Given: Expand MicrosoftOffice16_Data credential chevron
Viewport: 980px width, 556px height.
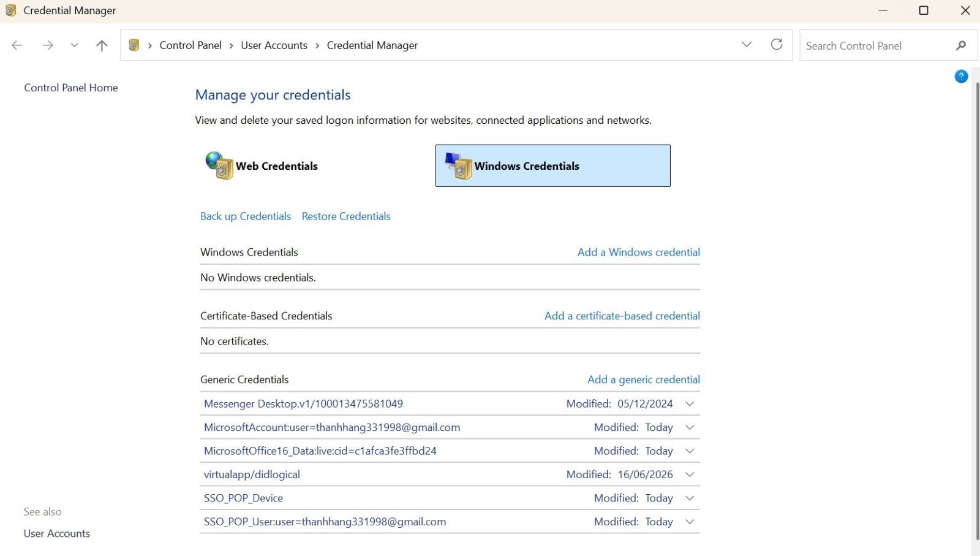Looking at the screenshot, I should [x=690, y=451].
